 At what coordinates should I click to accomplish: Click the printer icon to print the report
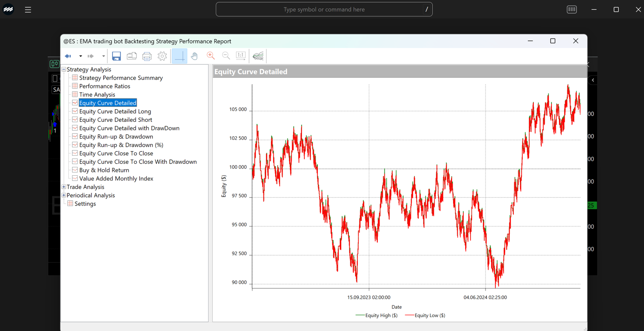tap(147, 56)
